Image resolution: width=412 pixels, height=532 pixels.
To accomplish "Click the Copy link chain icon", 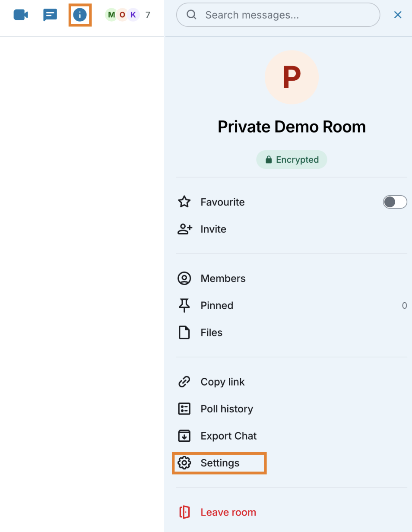I will [x=184, y=382].
